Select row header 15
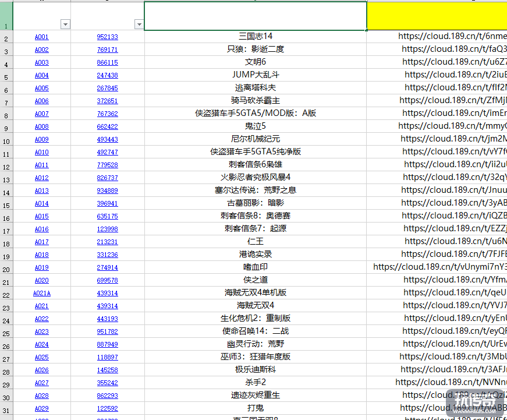 point(6,203)
